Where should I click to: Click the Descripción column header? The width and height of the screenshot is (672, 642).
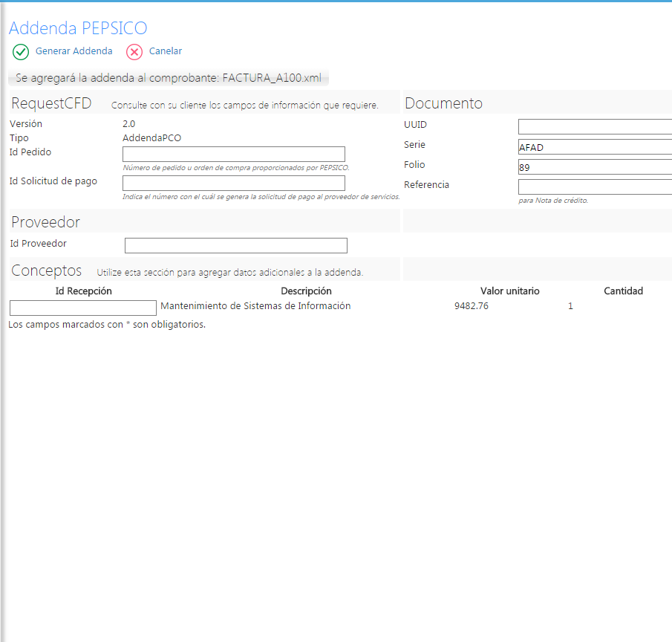[x=306, y=291]
